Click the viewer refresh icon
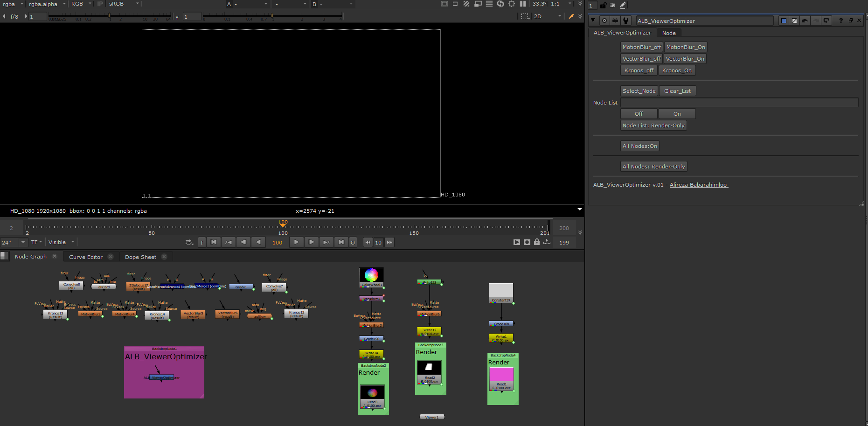868x426 pixels. tap(500, 4)
